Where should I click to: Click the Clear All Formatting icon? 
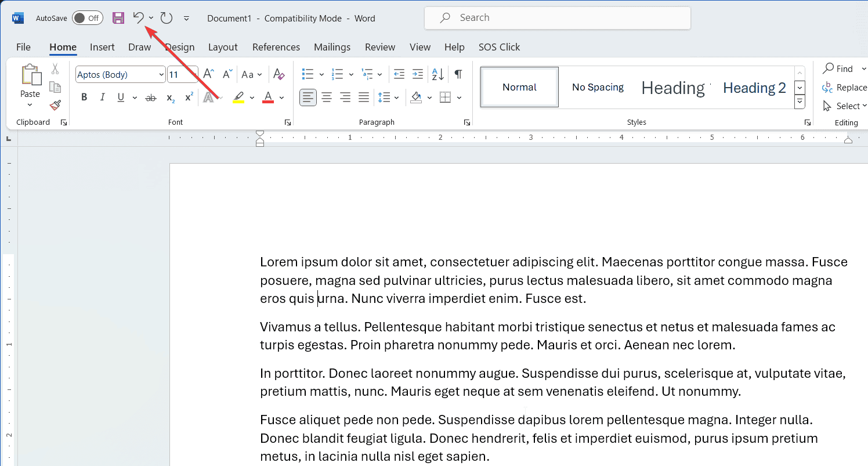279,74
